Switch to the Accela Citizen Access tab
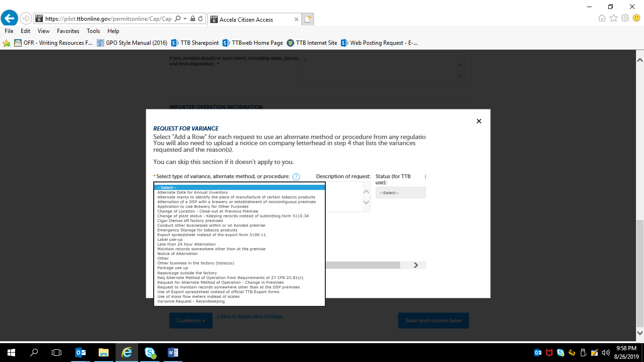644x362 pixels. (254, 19)
